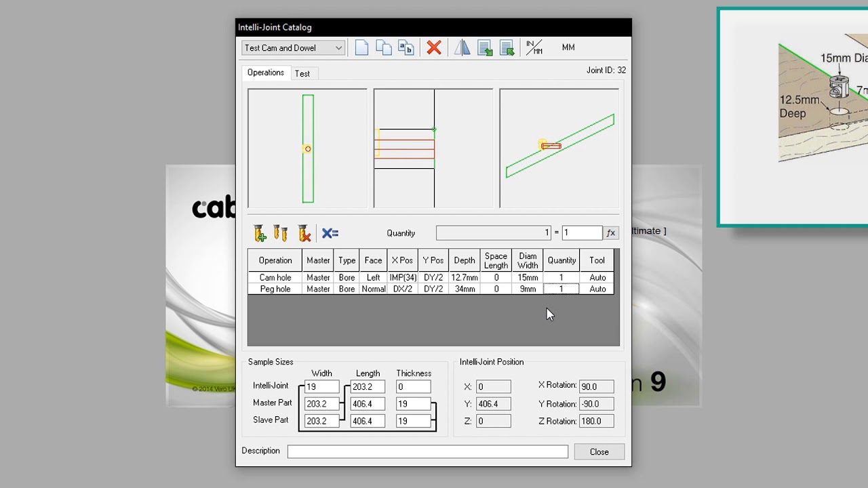Switch to the Test tab

(x=302, y=73)
